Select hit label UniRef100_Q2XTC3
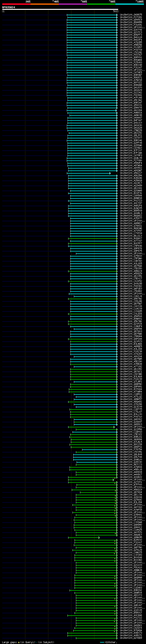 tap(131, 32)
